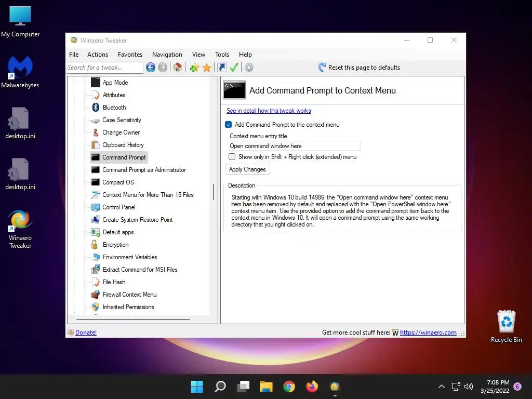Launch Firefox from the taskbar
Viewport: 532px width, 399px height.
coord(312,387)
